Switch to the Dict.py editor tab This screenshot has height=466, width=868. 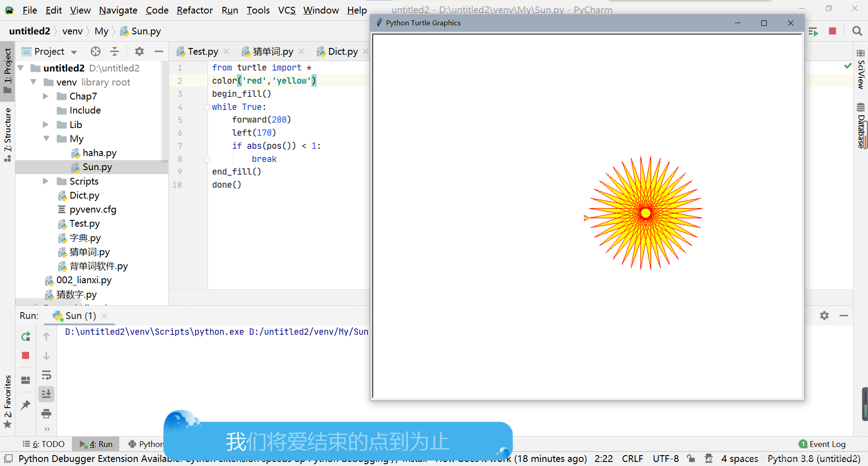point(342,51)
